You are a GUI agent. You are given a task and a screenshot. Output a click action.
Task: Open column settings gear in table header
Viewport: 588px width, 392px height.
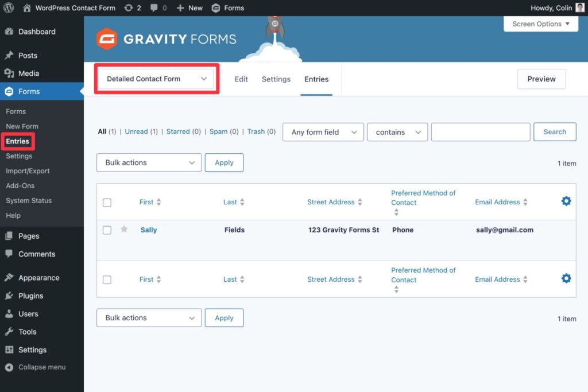pos(566,201)
